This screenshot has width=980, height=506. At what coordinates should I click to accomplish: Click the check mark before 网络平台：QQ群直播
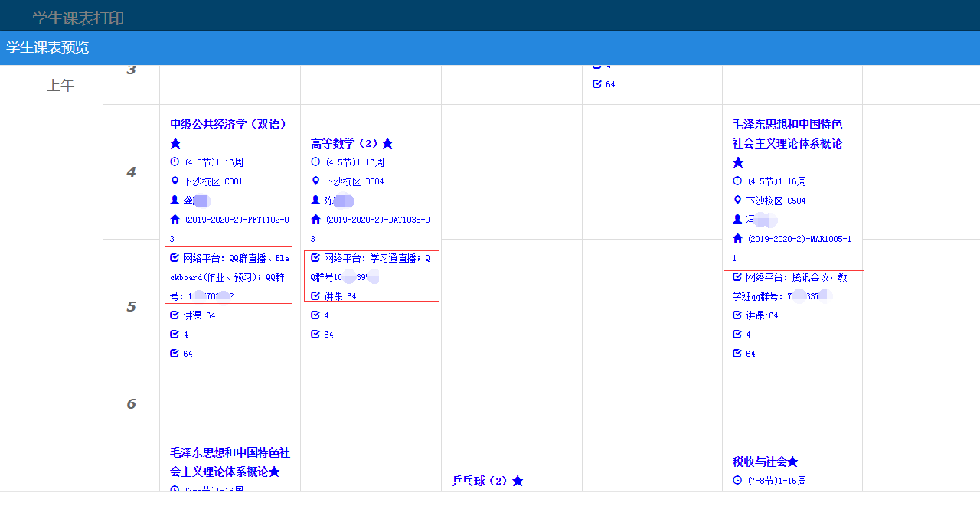point(175,258)
